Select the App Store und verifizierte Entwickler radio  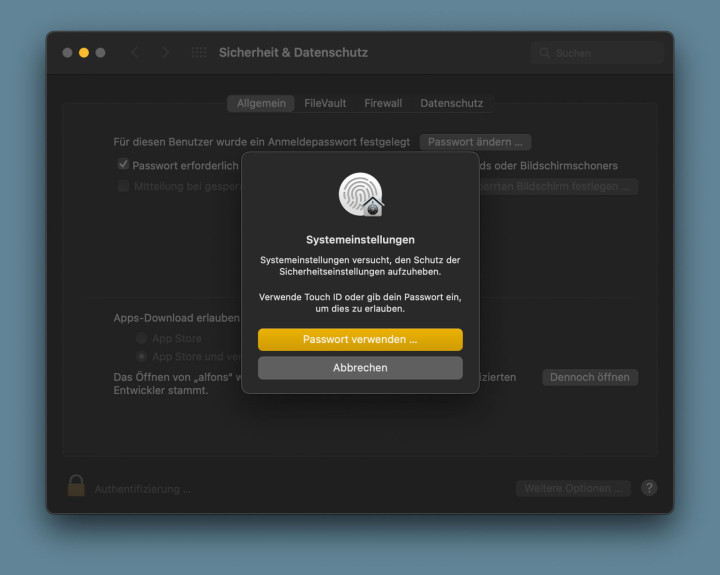pos(141,356)
